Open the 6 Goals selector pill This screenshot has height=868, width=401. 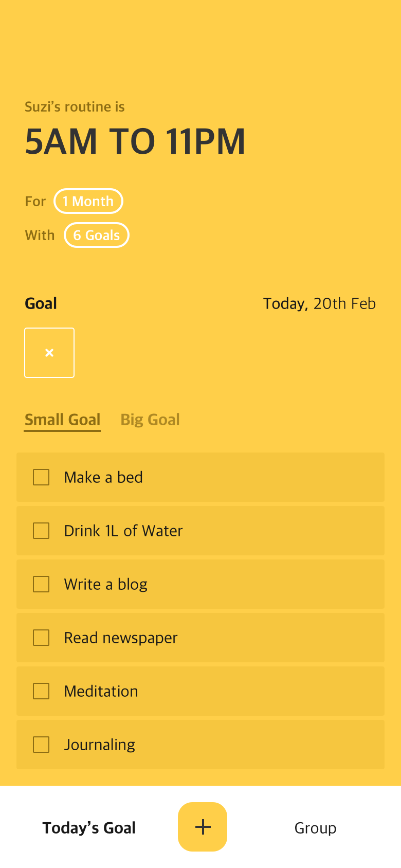click(x=97, y=235)
